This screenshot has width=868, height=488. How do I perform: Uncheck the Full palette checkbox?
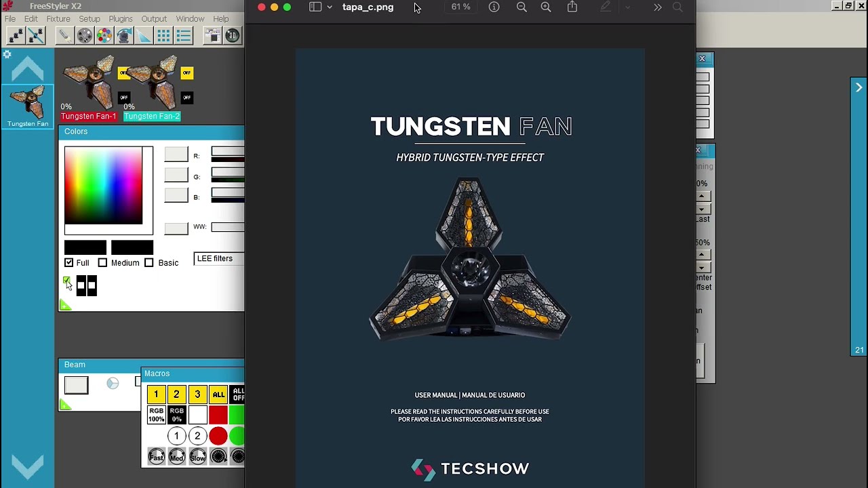[68, 262]
